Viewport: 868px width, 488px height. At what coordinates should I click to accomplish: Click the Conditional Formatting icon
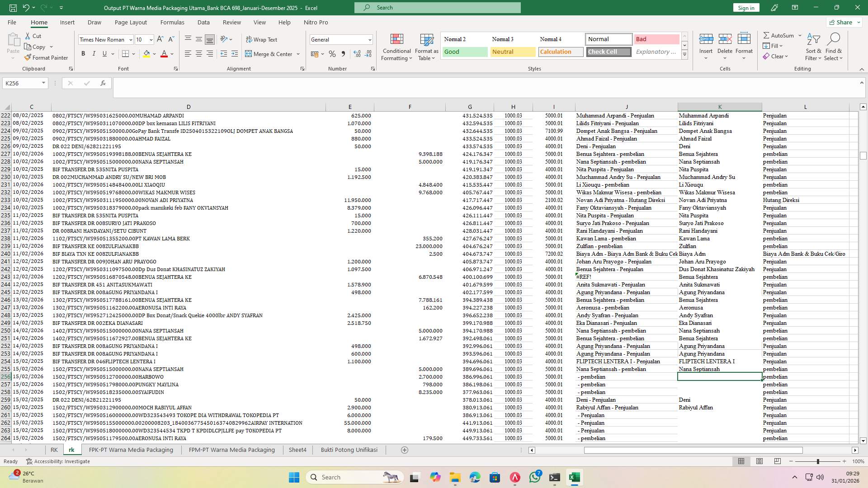pos(396,47)
